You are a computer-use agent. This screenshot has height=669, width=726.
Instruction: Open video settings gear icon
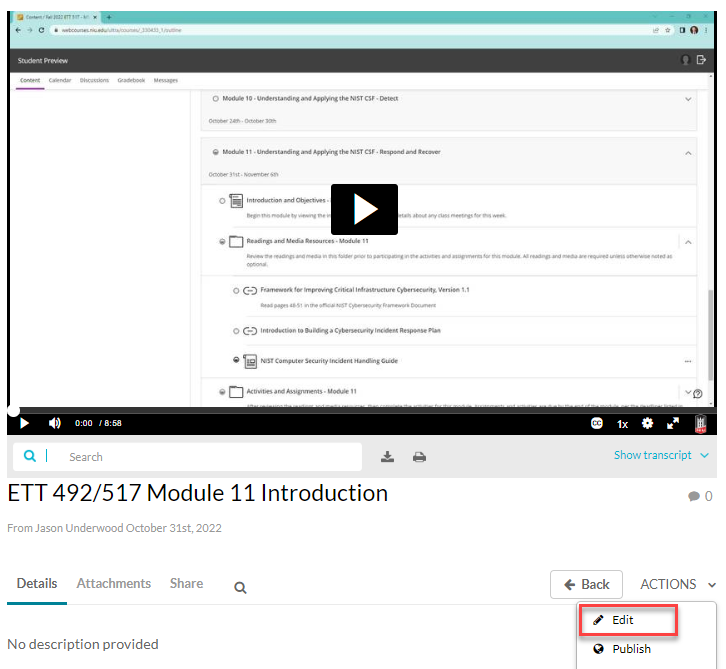pyautogui.click(x=647, y=423)
